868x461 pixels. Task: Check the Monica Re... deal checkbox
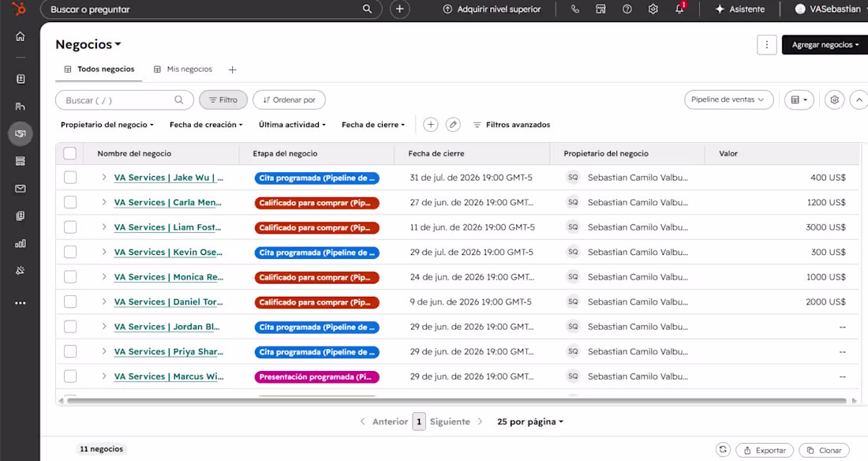click(x=69, y=277)
